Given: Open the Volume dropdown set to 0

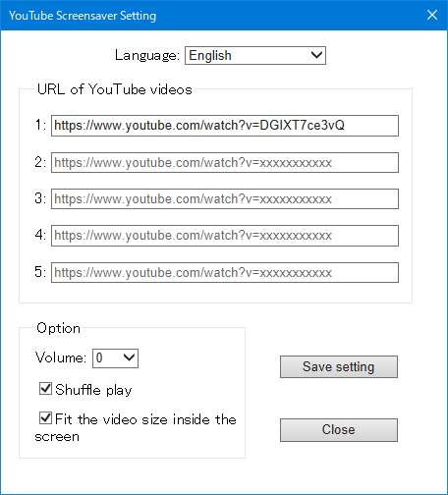Looking at the screenshot, I should tap(115, 358).
